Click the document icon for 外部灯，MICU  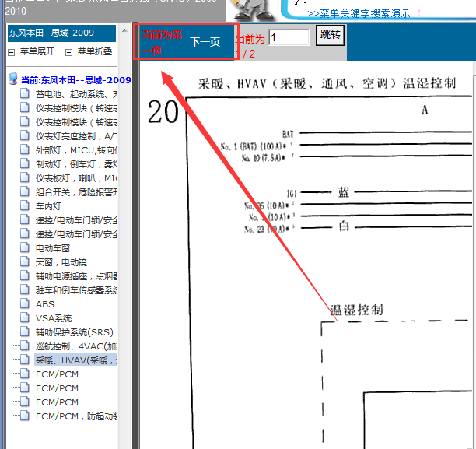click(x=25, y=149)
